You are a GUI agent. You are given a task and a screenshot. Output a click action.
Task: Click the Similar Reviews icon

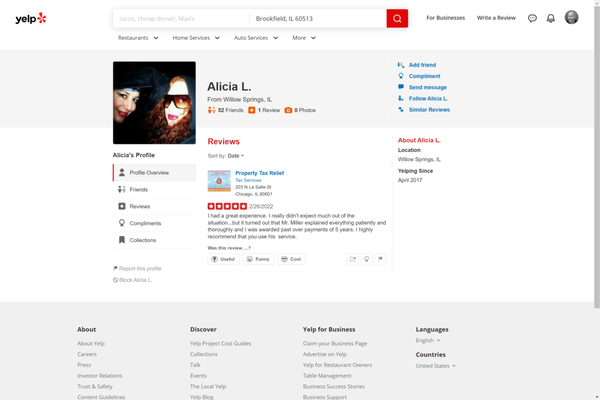click(x=401, y=109)
